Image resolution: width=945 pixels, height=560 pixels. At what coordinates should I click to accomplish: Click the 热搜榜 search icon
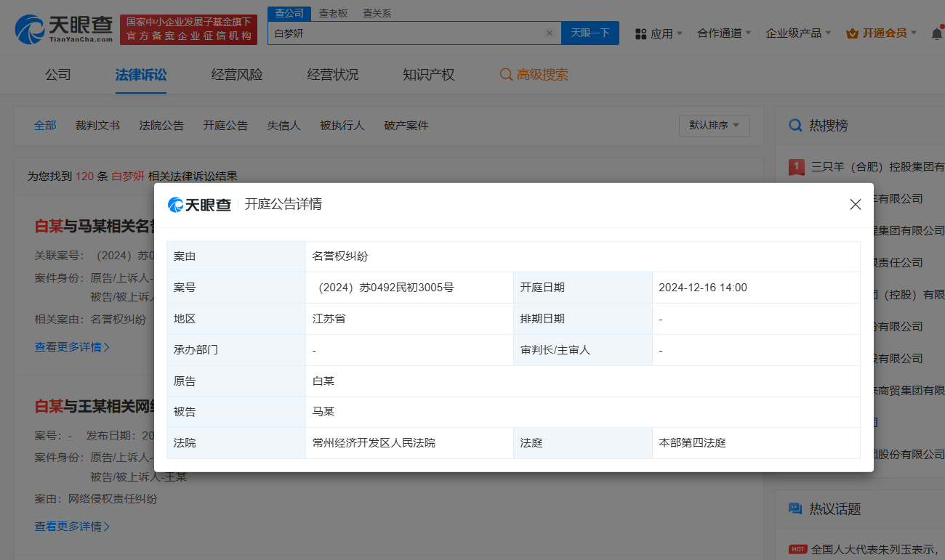(796, 126)
